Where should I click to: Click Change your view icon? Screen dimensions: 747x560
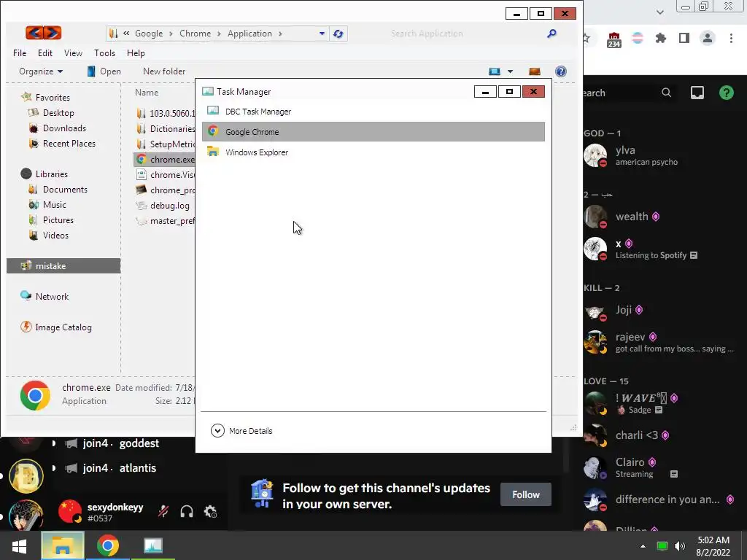495,71
